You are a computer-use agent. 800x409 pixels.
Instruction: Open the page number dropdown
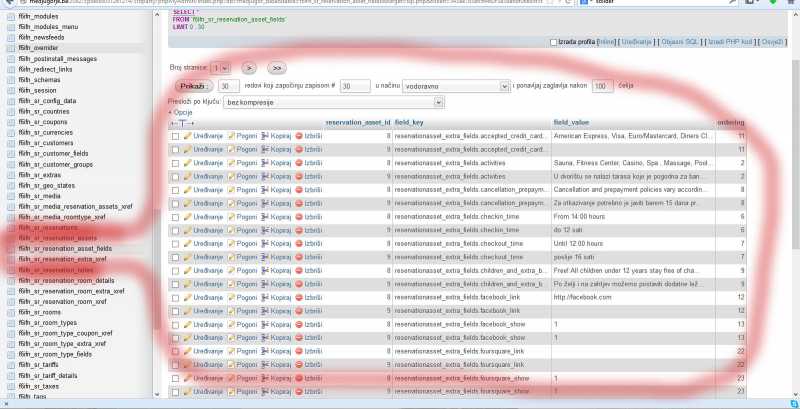220,67
